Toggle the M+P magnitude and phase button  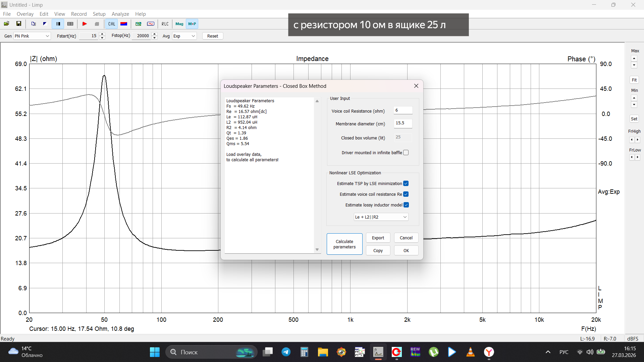192,24
